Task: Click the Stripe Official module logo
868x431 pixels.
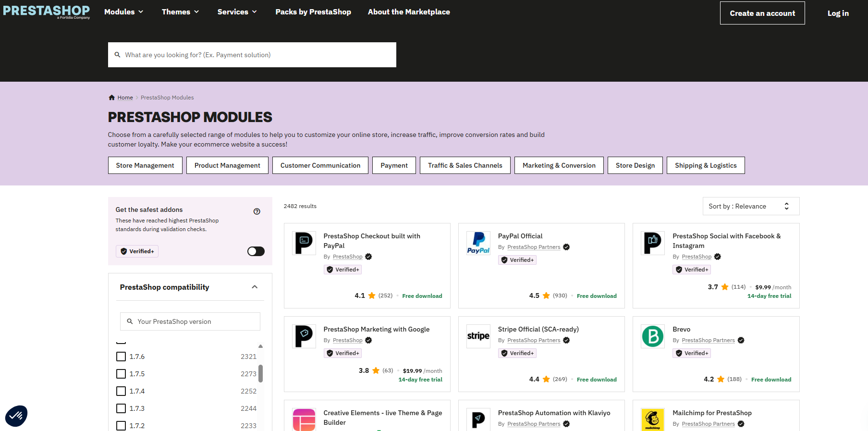Action: pyautogui.click(x=478, y=336)
